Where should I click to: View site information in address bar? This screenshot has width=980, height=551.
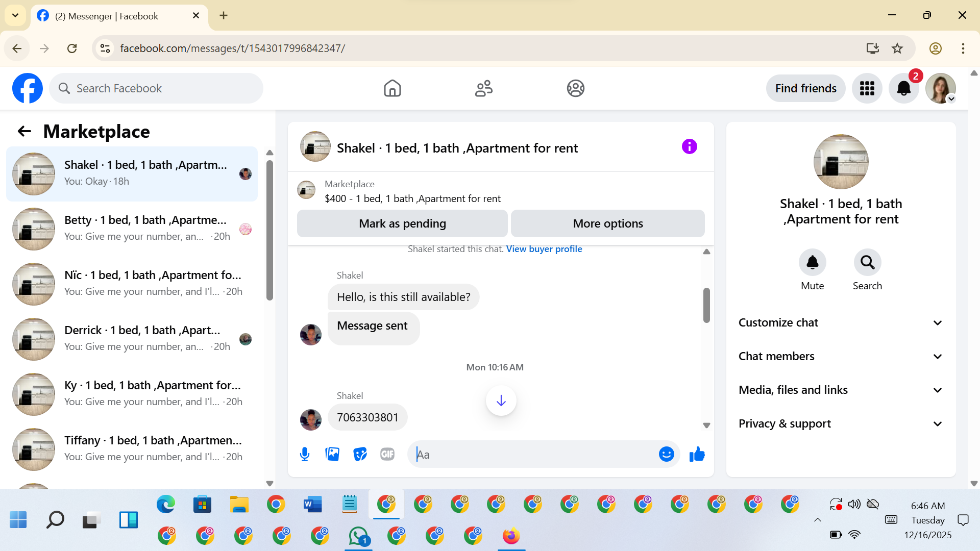(x=105, y=48)
